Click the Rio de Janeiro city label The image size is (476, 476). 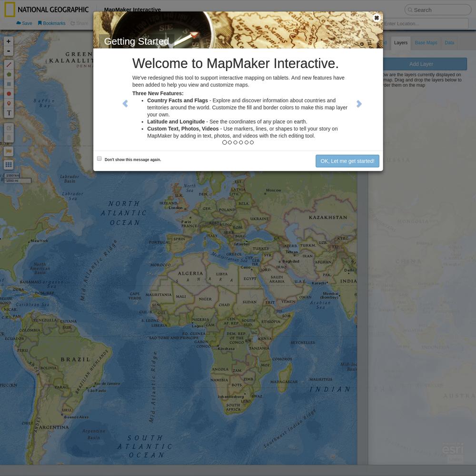107,384
